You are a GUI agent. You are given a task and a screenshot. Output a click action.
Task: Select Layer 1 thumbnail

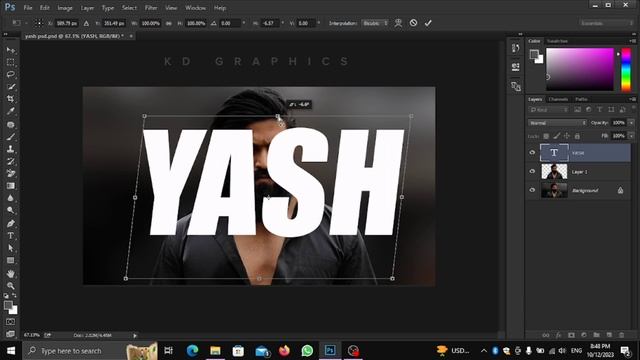pyautogui.click(x=554, y=171)
